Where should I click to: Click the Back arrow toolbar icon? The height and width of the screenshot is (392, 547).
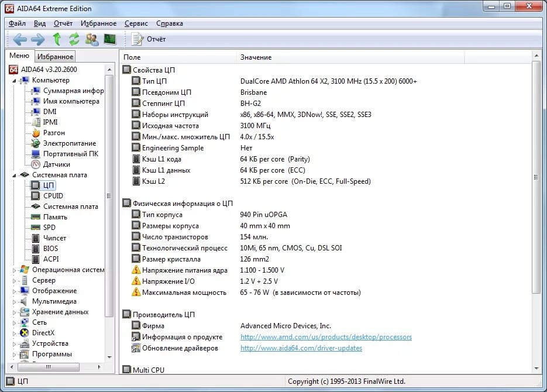coord(19,39)
